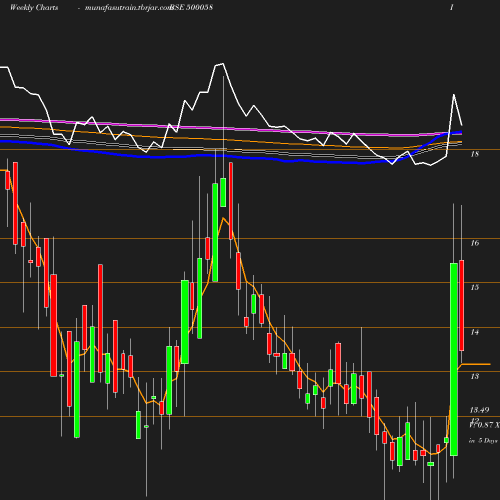Click the price axis label 16
The height and width of the screenshot is (500, 500).
pos(475,243)
